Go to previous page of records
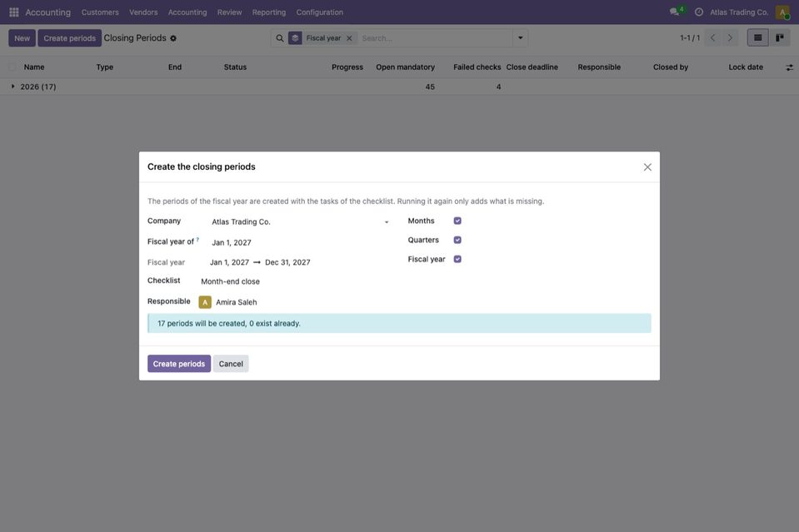Screen dimensions: 799x532 (713, 37)
